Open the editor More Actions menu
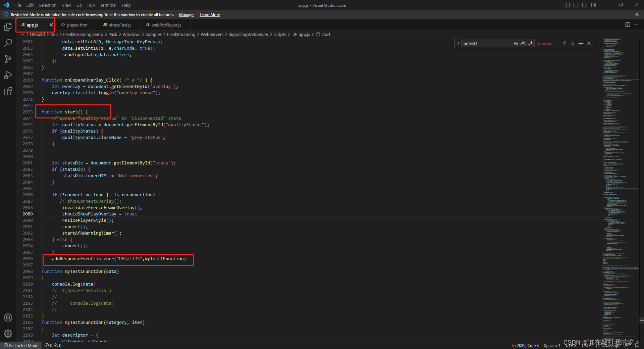Image resolution: width=644 pixels, height=349 pixels. 636,25
